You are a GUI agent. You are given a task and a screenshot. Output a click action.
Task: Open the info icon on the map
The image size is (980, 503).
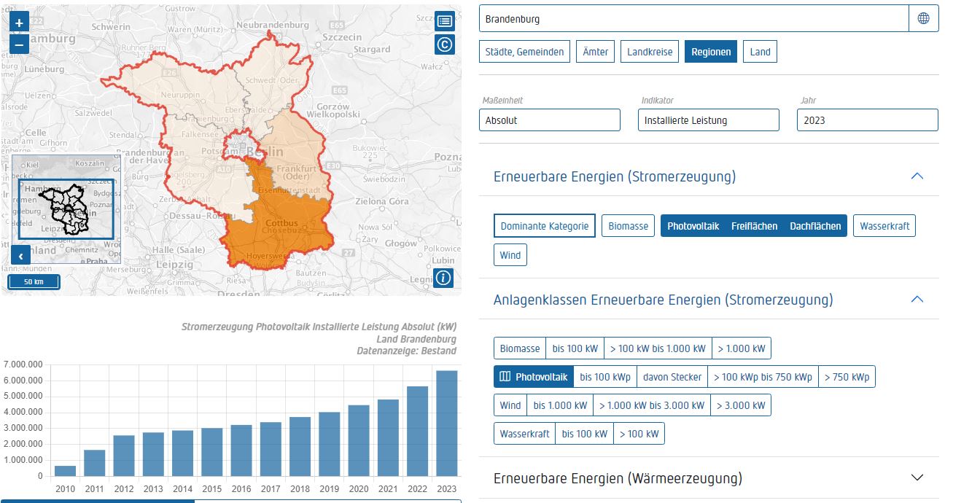(443, 278)
